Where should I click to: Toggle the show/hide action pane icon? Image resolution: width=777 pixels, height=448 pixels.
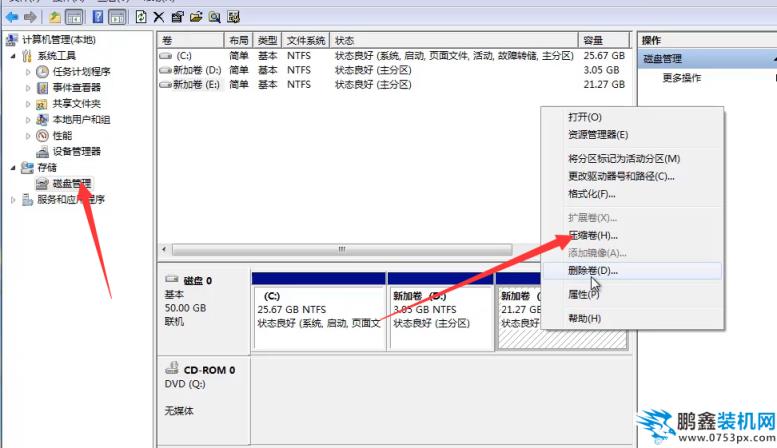[117, 17]
